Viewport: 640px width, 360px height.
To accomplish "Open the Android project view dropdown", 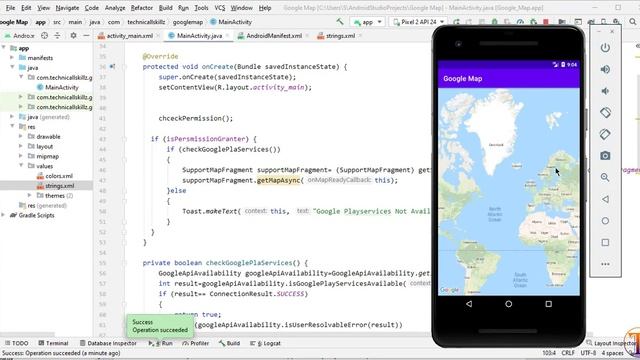I will (x=19, y=36).
